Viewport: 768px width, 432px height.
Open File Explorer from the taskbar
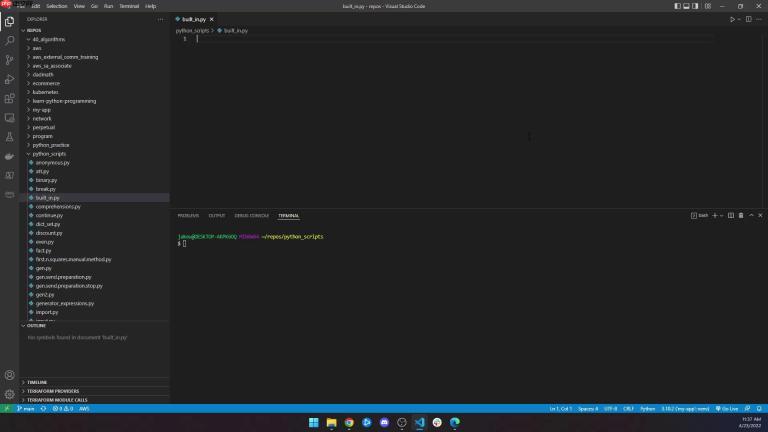click(x=332, y=422)
